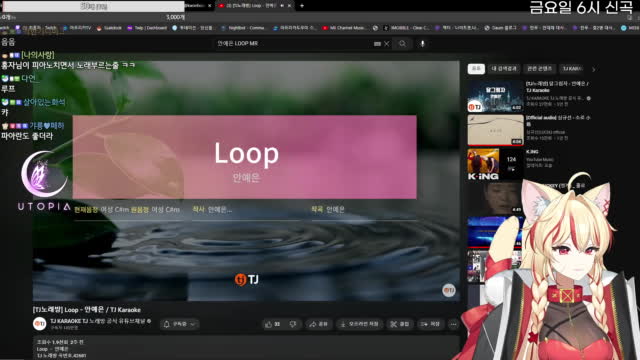The image size is (640, 360).
Task: Open the subscription notification bell dropdown
Action: [180, 324]
